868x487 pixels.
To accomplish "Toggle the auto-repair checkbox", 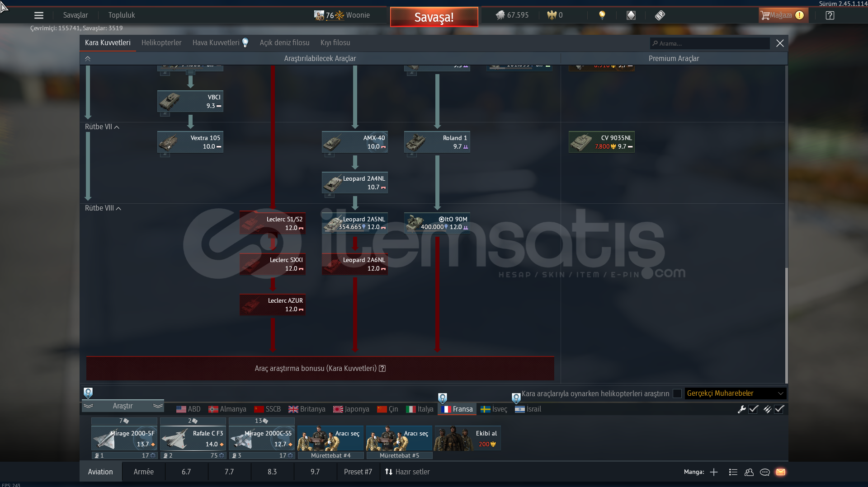I will coord(753,409).
